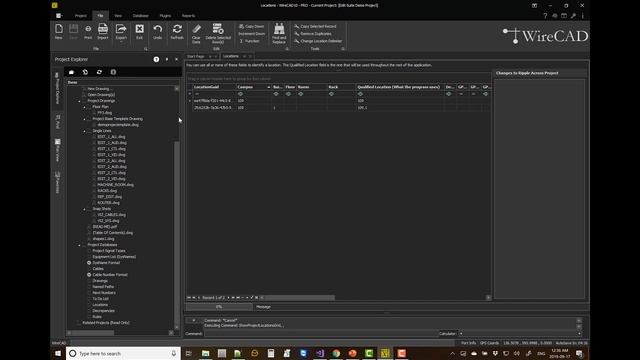This screenshot has height=360, width=640.
Task: Click the folder icon in Project Explorer toolbar
Action: point(71,72)
